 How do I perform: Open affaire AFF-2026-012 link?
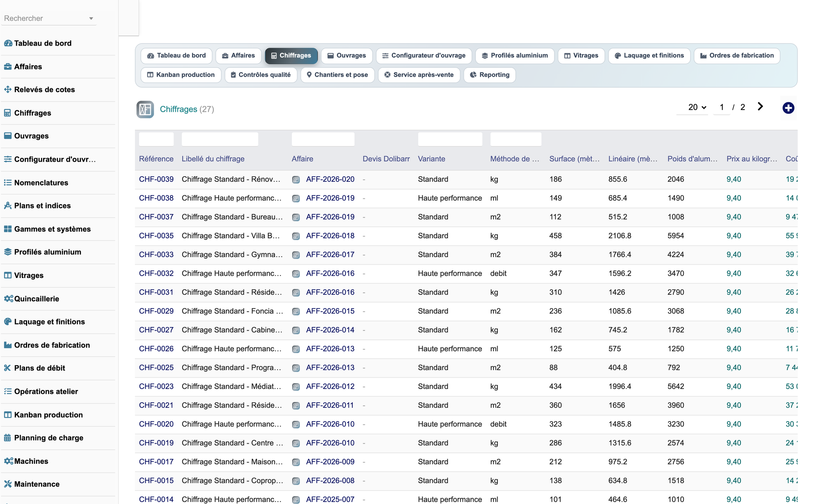330,386
